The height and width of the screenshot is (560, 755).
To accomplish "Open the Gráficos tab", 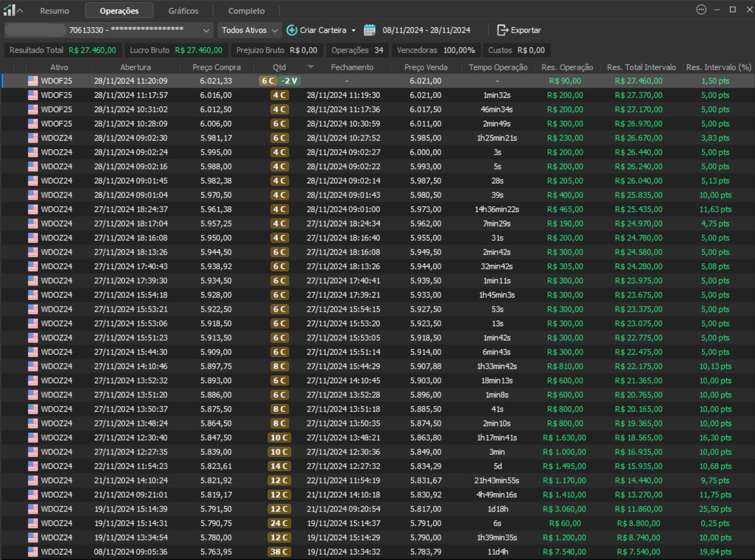I will click(183, 11).
